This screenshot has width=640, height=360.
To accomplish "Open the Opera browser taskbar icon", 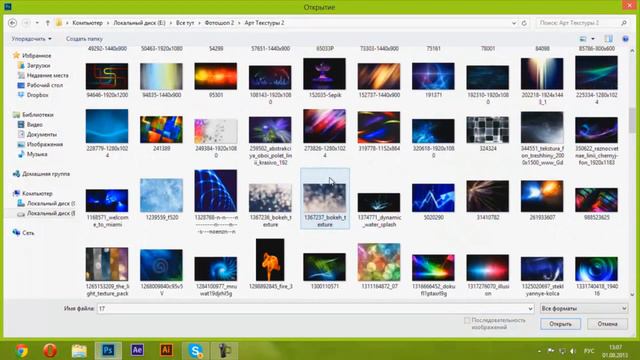I will point(50,351).
